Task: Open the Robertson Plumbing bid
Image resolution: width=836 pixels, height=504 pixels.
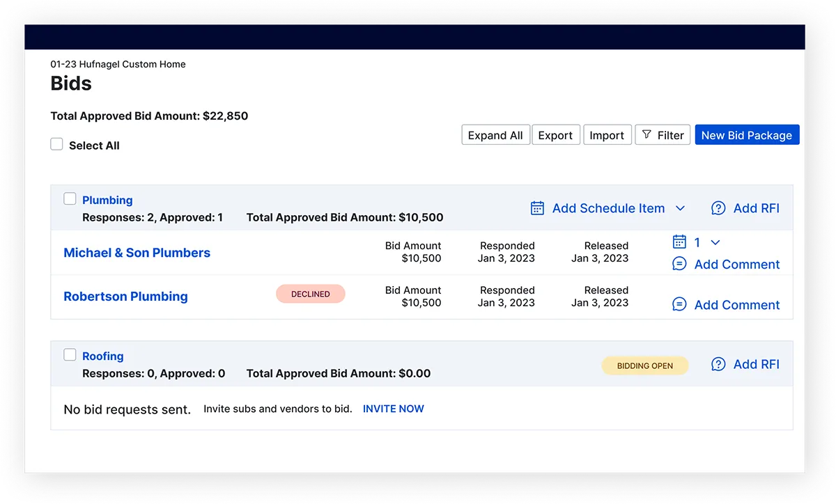Action: (125, 297)
